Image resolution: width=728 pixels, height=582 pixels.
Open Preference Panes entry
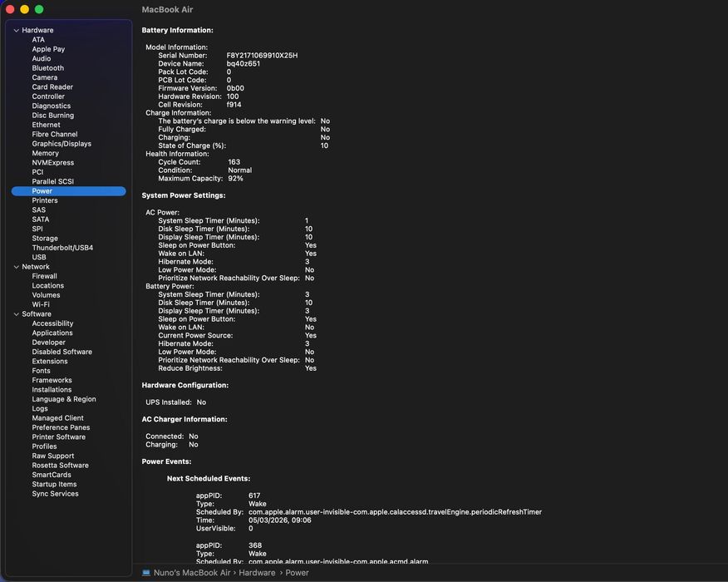(x=61, y=427)
